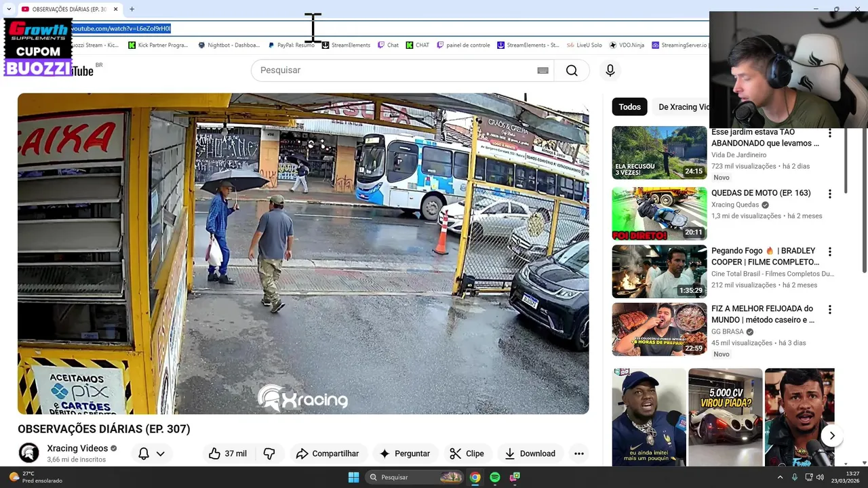
Task: Open the purple Twitch Chat bookmark
Action: (x=388, y=45)
